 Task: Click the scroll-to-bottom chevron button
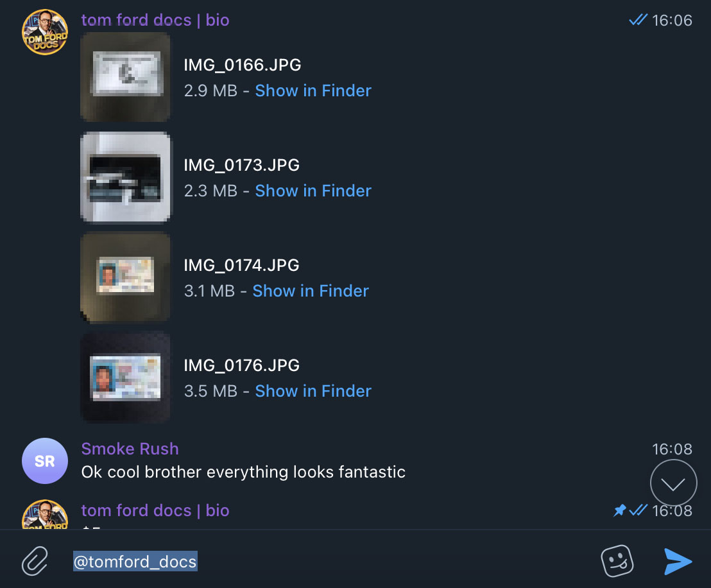(x=673, y=484)
